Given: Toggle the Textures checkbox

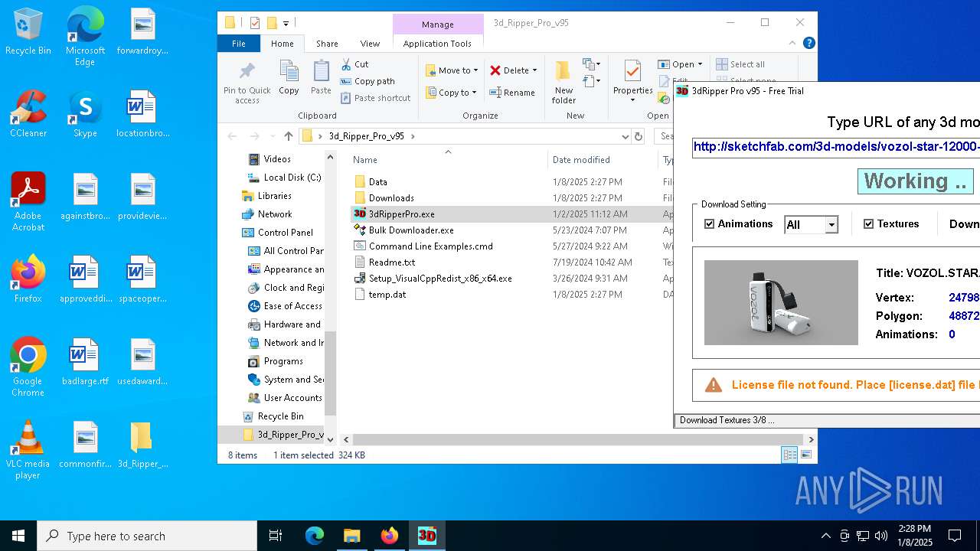Looking at the screenshot, I should [868, 224].
